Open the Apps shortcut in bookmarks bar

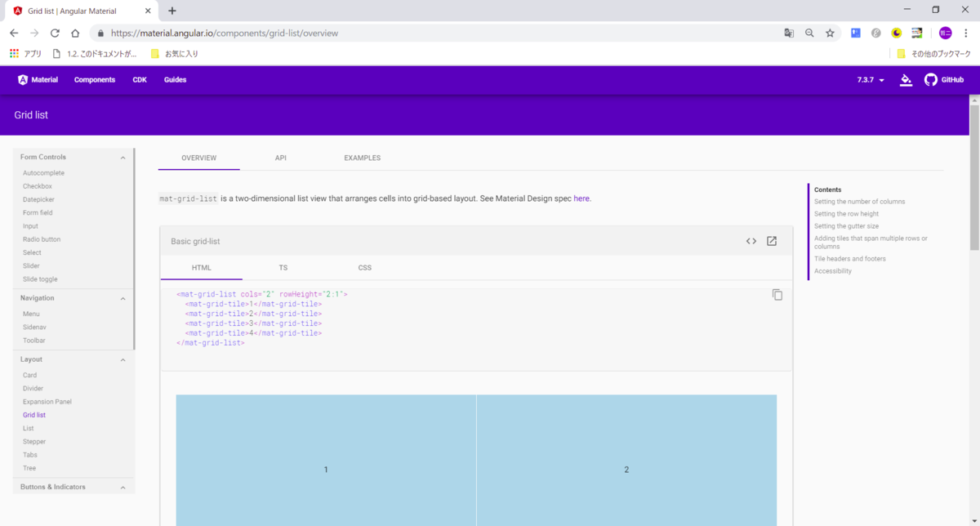(x=25, y=54)
